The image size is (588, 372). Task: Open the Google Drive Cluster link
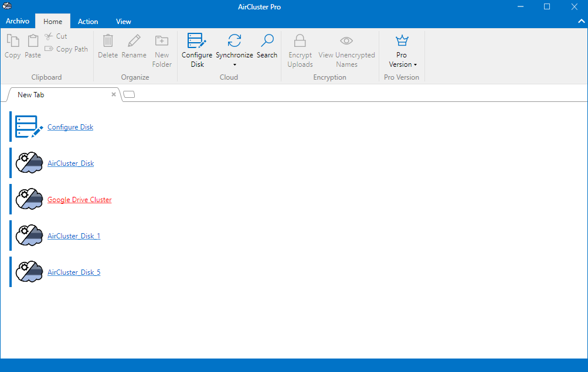80,200
